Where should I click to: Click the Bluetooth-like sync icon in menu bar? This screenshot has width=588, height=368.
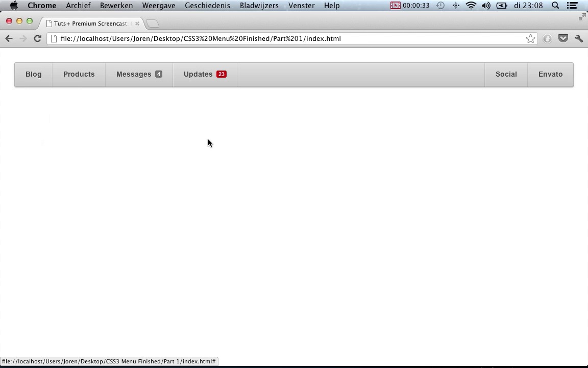pos(456,5)
